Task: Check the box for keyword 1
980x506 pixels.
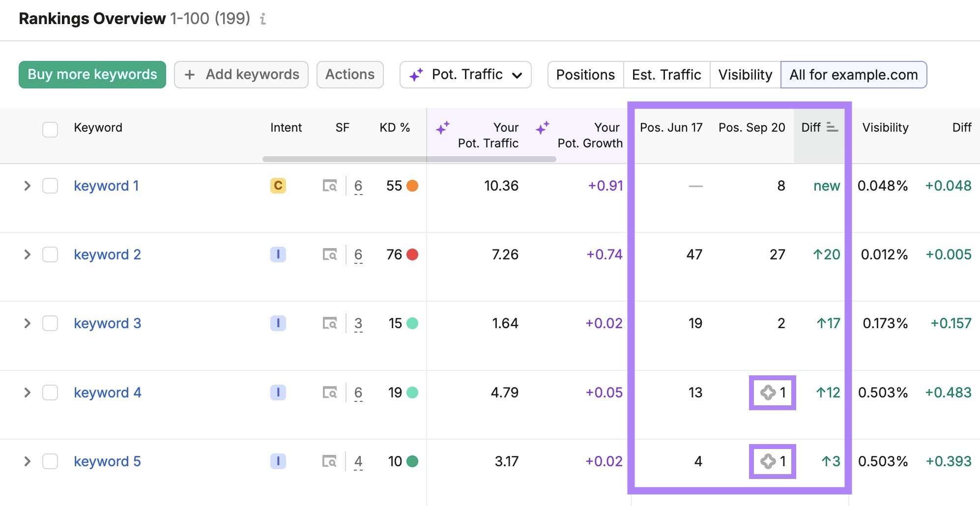Action: coord(50,186)
